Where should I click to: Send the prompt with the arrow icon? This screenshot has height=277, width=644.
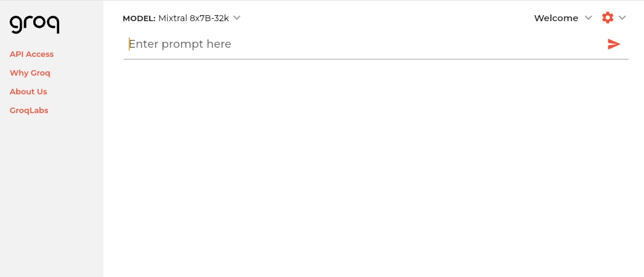(614, 44)
